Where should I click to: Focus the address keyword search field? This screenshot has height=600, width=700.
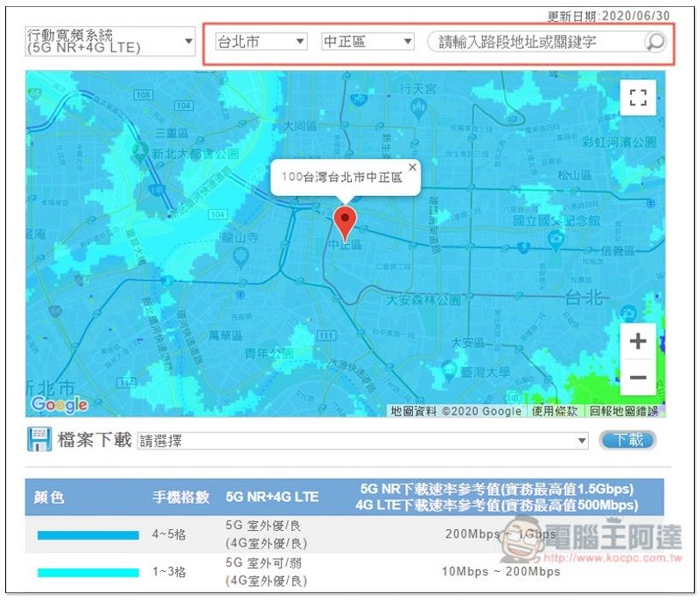[x=534, y=41]
